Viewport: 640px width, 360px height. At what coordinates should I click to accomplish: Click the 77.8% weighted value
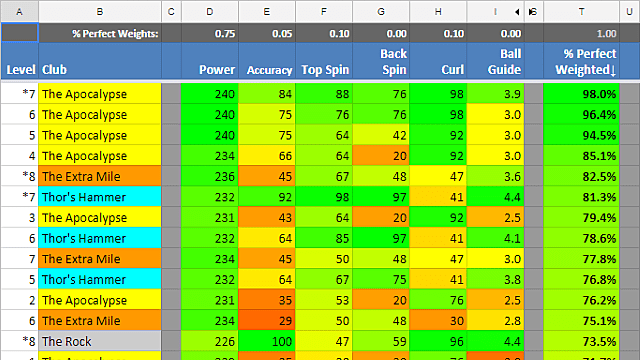(581, 259)
